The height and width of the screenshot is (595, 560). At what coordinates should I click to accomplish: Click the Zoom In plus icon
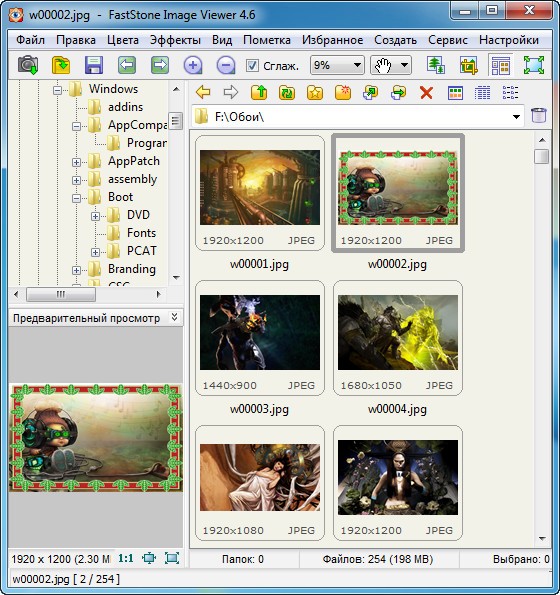tap(193, 65)
